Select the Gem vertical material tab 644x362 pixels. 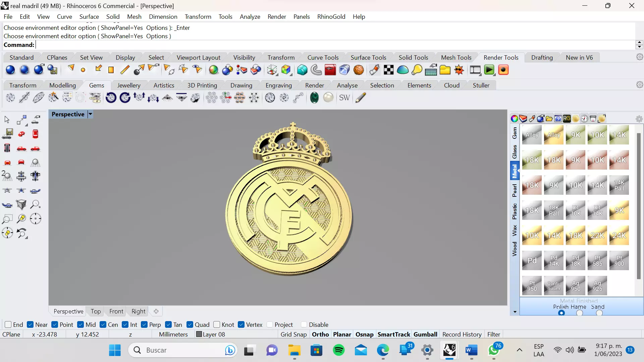tap(515, 133)
